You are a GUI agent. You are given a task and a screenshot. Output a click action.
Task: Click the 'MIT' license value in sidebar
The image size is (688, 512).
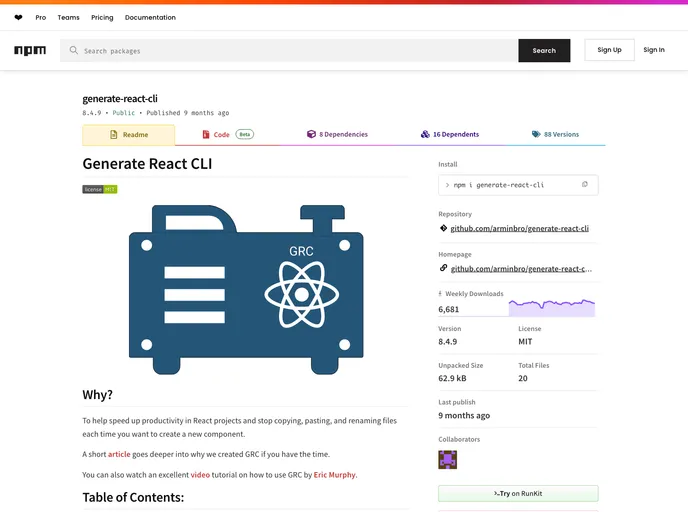[525, 341]
